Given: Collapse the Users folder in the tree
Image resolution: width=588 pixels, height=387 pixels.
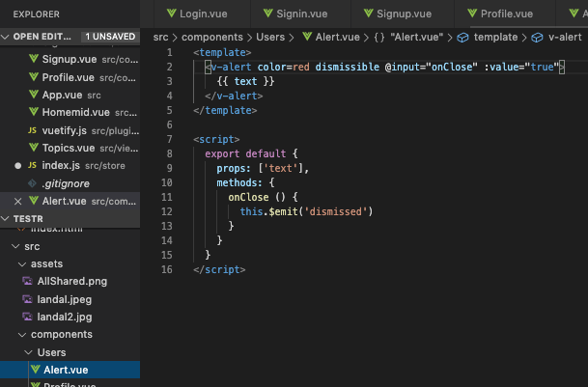Looking at the screenshot, I should tap(29, 352).
